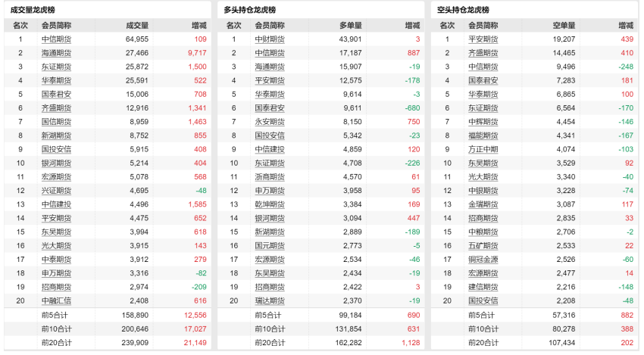644x355 pixels.
Task: Click 国泰君安 in the 空头持仓龙虎榜 table
Action: [483, 81]
